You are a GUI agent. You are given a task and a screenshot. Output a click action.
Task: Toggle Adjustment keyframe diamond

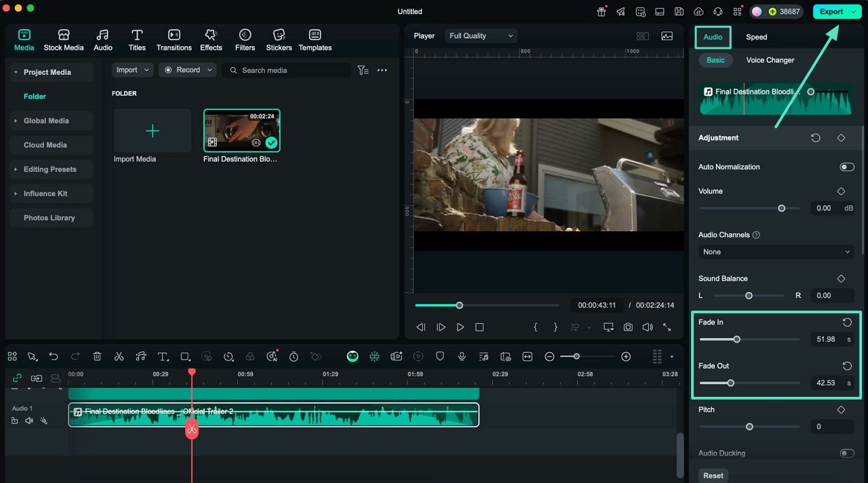point(841,138)
